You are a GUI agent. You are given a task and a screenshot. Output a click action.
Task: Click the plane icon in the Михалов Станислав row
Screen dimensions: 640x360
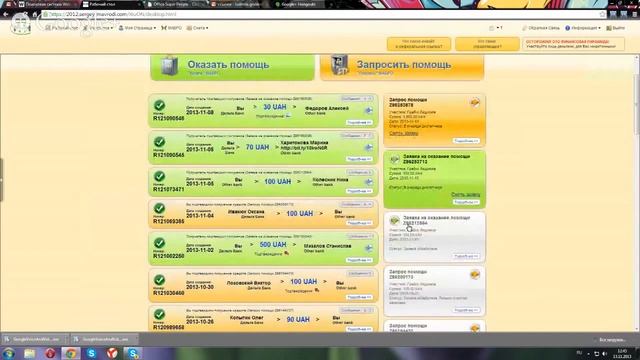368,248
